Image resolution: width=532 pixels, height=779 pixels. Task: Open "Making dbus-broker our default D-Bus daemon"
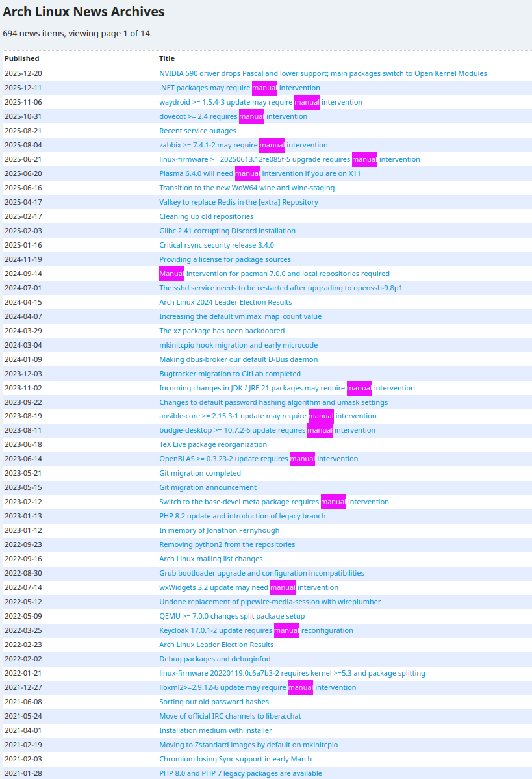click(238, 359)
